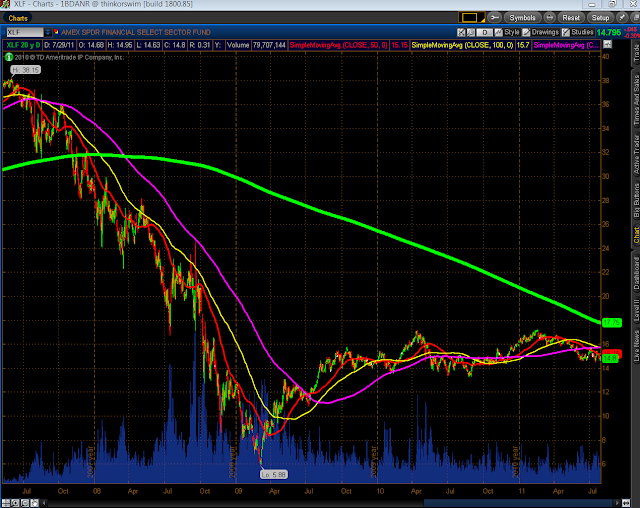Screen dimensions: 640x508
Task: Click the Volume 79,707,144 label
Action: click(x=256, y=45)
